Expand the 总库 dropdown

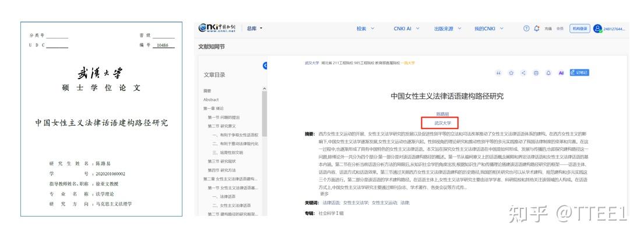[x=254, y=29]
